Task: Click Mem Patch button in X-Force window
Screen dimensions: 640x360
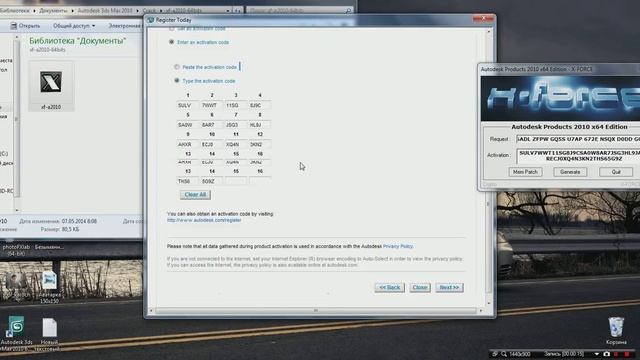Action: click(x=525, y=172)
